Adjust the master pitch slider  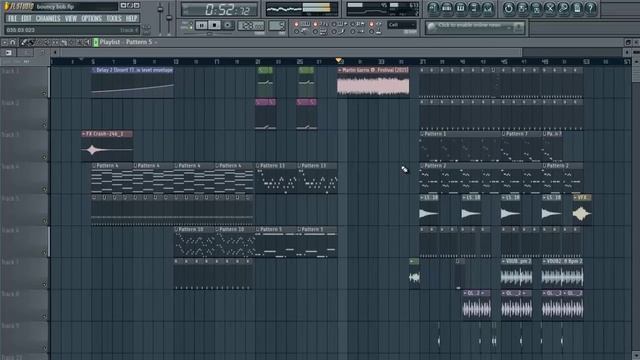tap(169, 18)
